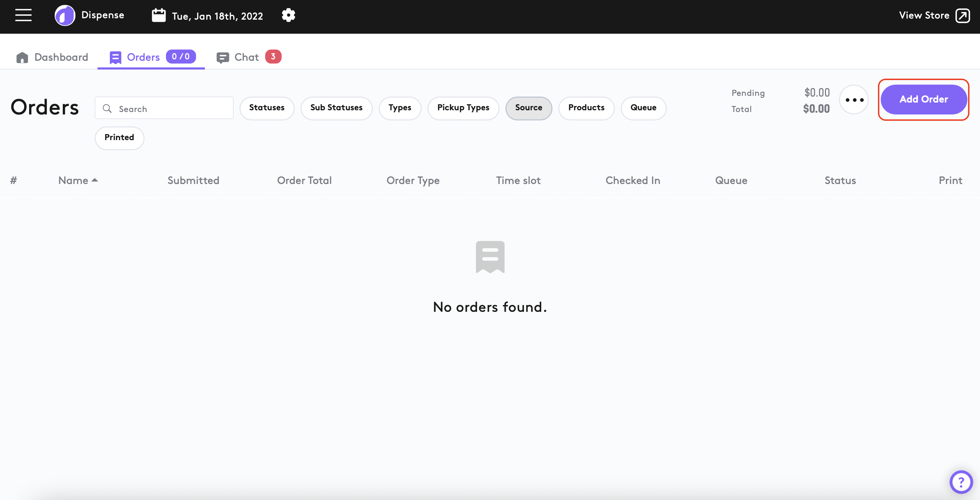This screenshot has width=980, height=500.
Task: Toggle the Printed filter pill
Action: [119, 138]
